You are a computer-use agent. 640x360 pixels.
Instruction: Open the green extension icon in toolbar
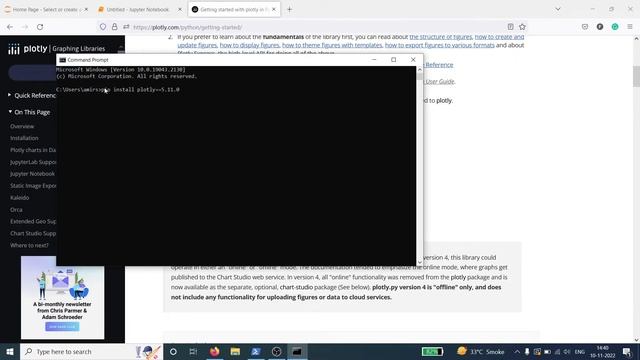click(615, 27)
